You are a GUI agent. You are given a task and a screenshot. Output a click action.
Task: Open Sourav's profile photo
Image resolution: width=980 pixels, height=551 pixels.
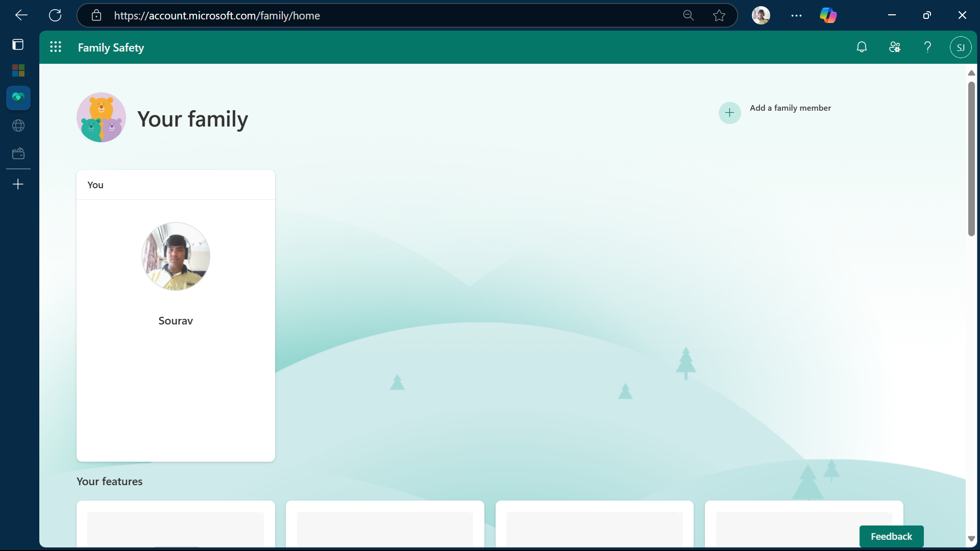(175, 257)
